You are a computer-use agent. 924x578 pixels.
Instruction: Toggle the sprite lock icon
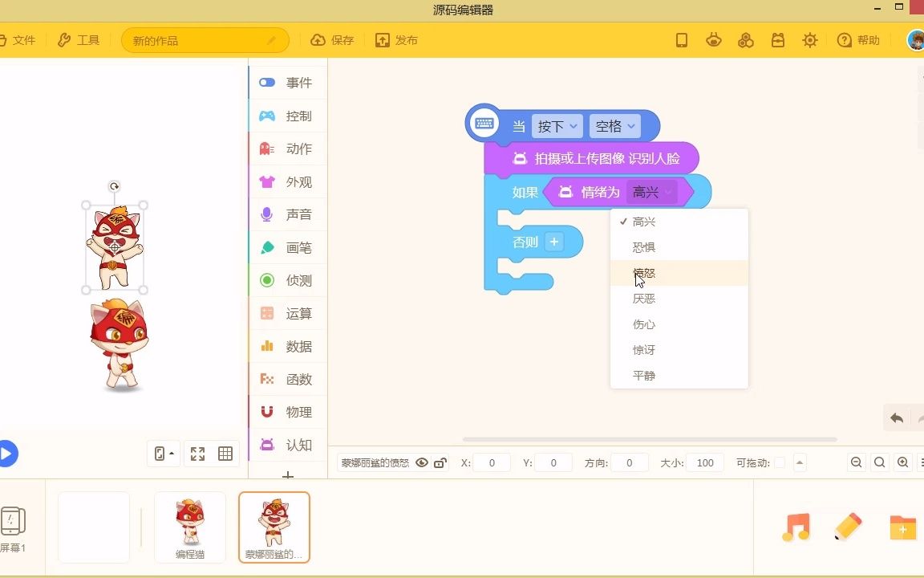pos(439,462)
